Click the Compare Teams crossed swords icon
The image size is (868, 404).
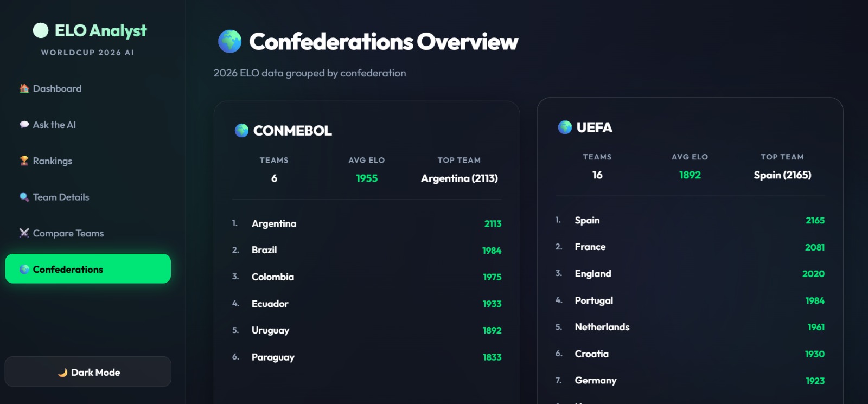click(24, 233)
